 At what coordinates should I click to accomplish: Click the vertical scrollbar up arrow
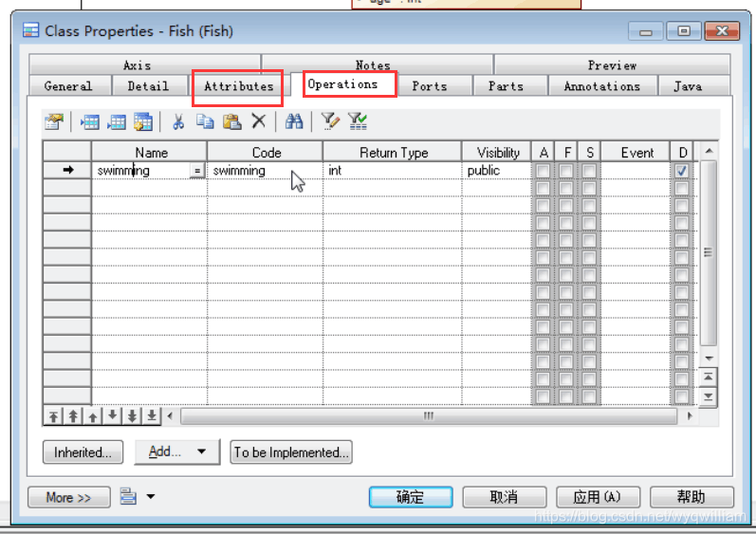point(709,151)
